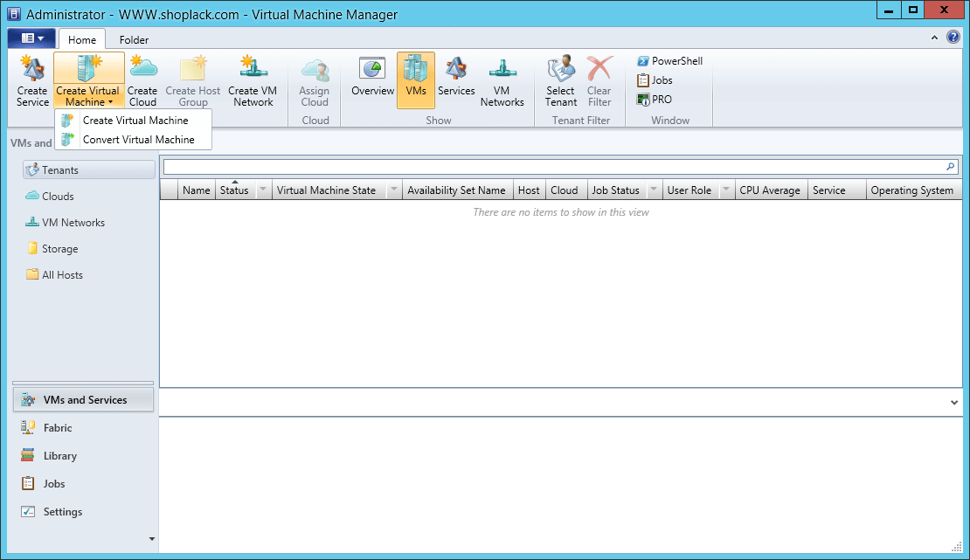Sort by the Cloud column header
Screen dimensions: 970x560
(x=565, y=190)
